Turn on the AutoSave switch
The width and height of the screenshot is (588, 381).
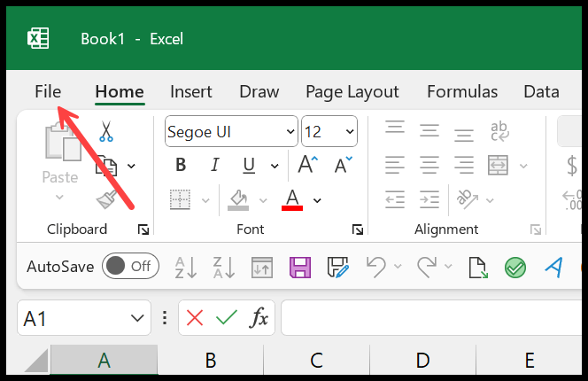click(x=130, y=266)
